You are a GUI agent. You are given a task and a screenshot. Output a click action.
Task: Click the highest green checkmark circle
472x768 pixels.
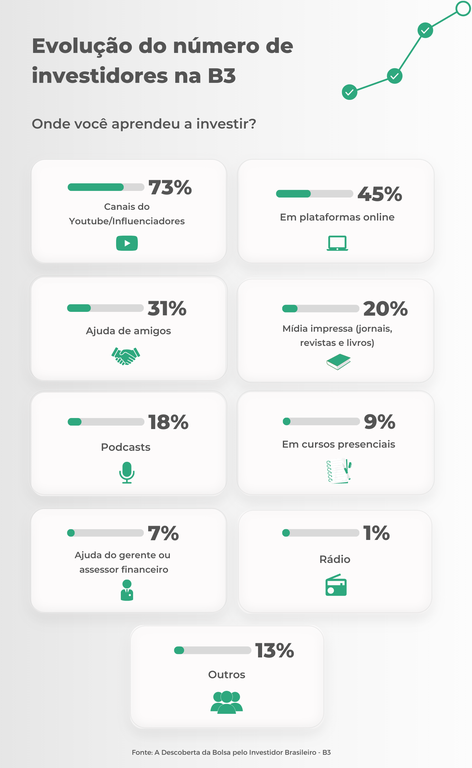425,30
